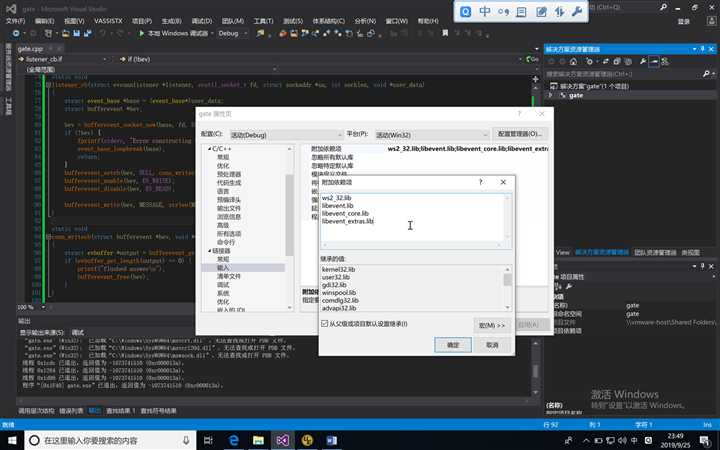The width and height of the screenshot is (720, 450).
Task: Select the gate.cpp editor tab
Action: tap(30, 48)
